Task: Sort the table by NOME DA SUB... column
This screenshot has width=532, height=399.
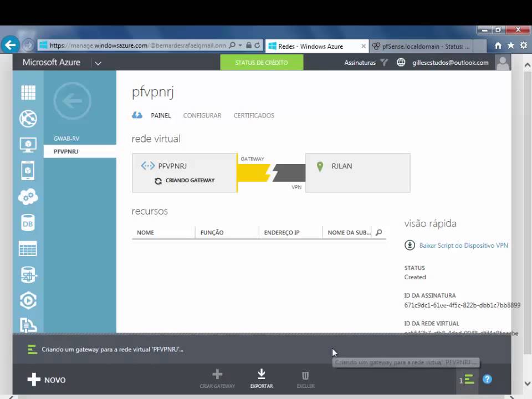Action: [349, 232]
